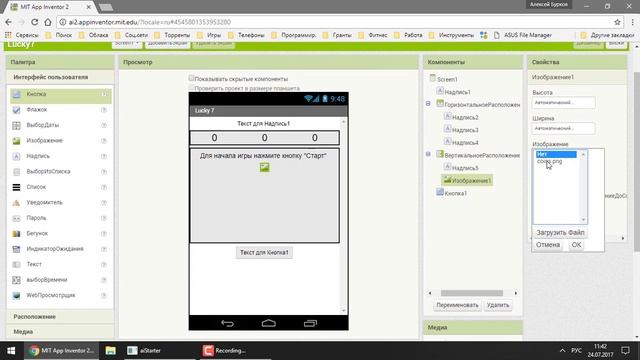Image resolution: width=640 pixels, height=360 pixels.
Task: Select the Флажок checkbox palette icon
Action: point(16,110)
